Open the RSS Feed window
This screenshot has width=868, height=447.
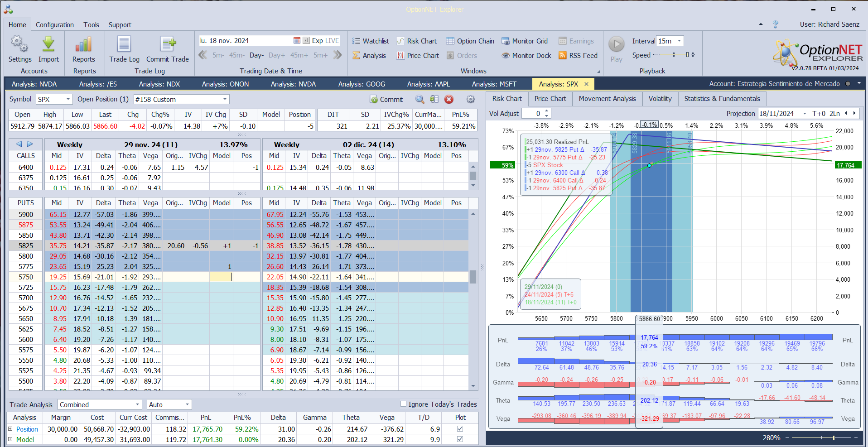point(578,56)
